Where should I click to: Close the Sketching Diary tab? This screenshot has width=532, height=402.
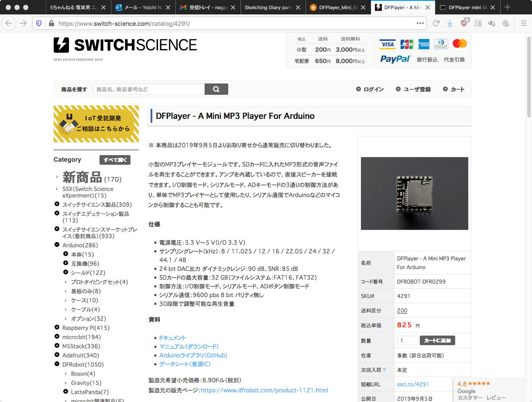pyautogui.click(x=298, y=7)
